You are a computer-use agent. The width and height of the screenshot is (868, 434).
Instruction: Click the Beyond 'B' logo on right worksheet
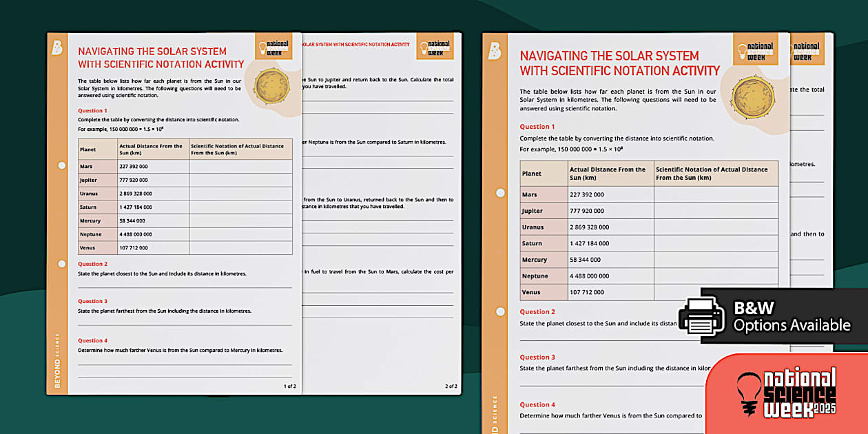(x=495, y=51)
